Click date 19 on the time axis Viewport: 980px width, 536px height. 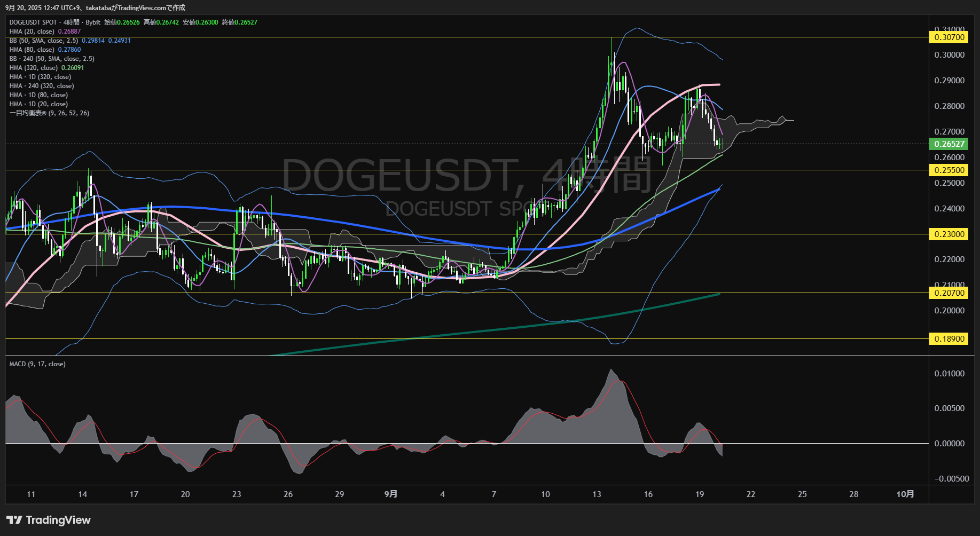tap(700, 494)
